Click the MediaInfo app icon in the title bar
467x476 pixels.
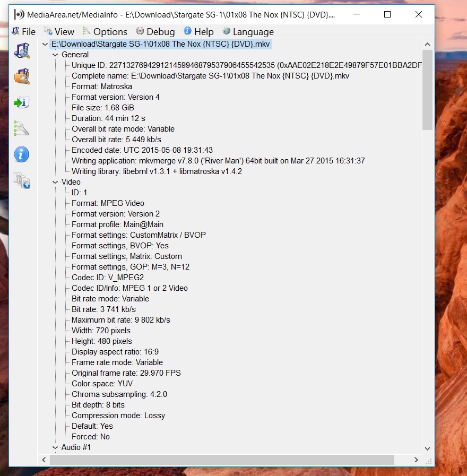[x=19, y=14]
